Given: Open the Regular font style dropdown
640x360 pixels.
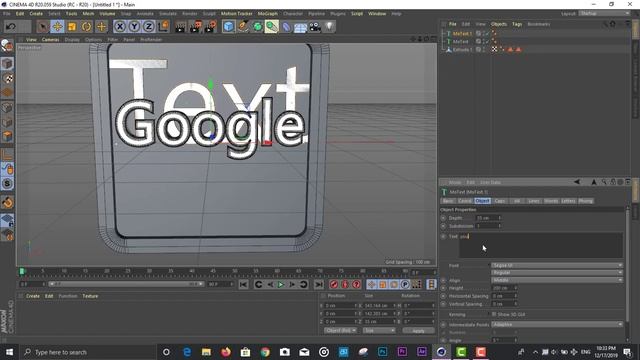Looking at the screenshot, I should (557, 272).
